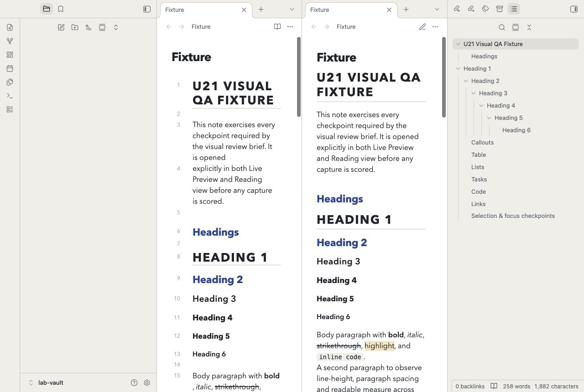Switch right pane to editing view
This screenshot has height=392, width=584.
pyautogui.click(x=422, y=27)
